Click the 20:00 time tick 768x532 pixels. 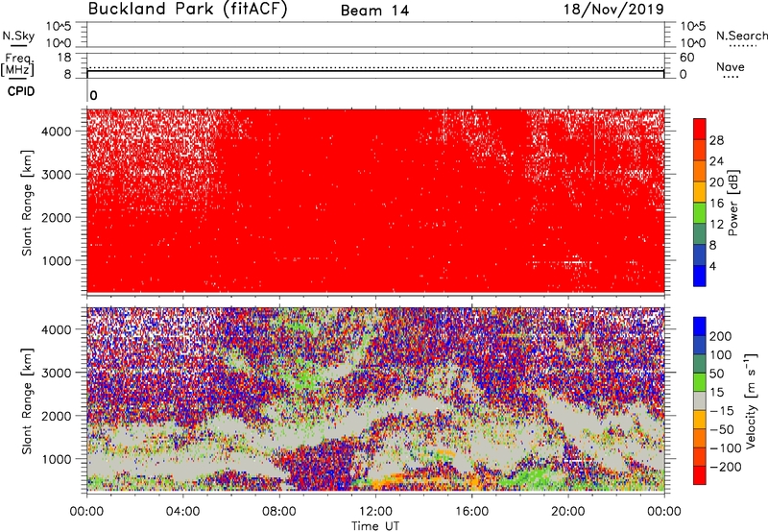tap(567, 512)
